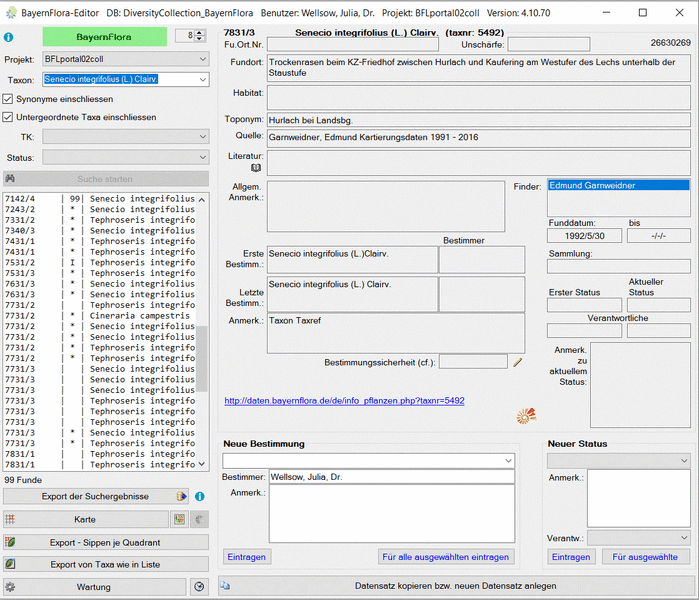
Task: Click scroll down arrow of results list
Action: click(202, 464)
